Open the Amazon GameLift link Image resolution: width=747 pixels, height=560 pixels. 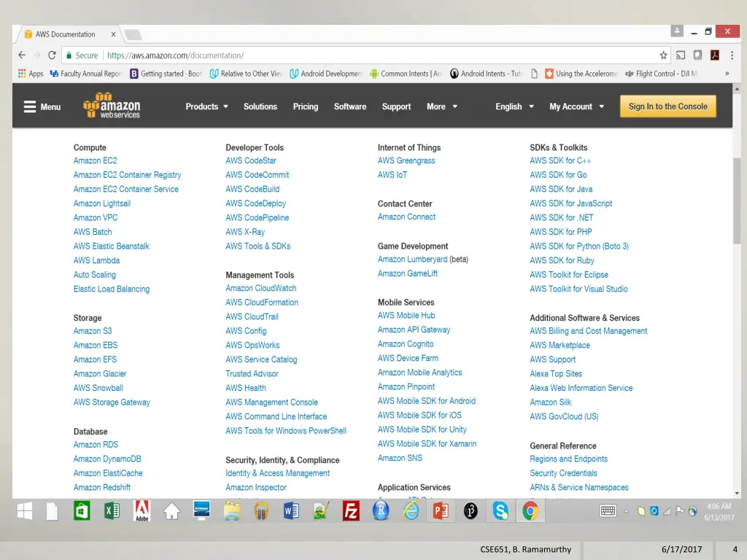point(407,273)
